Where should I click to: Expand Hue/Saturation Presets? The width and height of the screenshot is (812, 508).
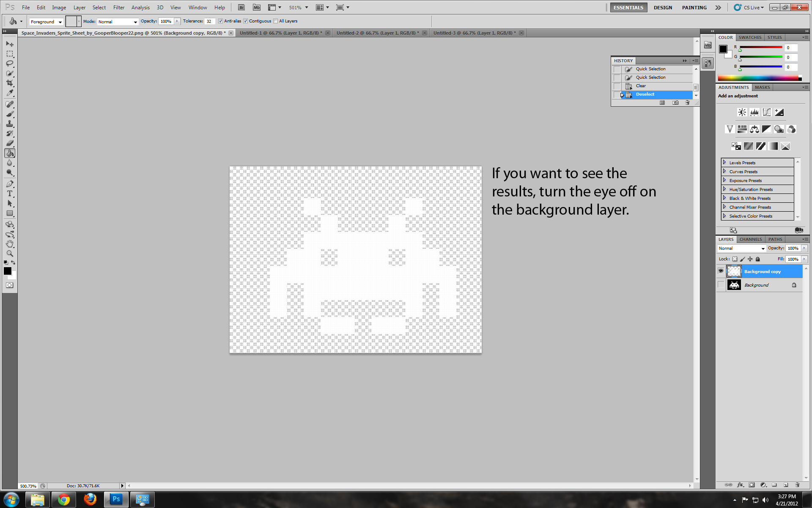pyautogui.click(x=724, y=189)
